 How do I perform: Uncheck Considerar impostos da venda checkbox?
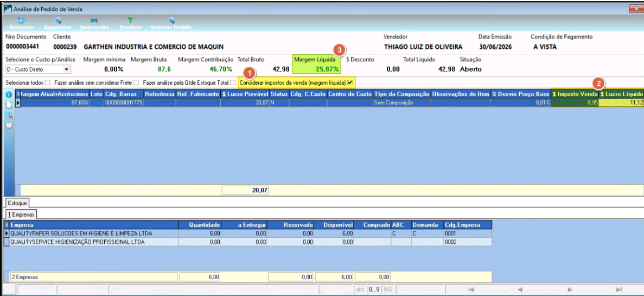(x=350, y=83)
